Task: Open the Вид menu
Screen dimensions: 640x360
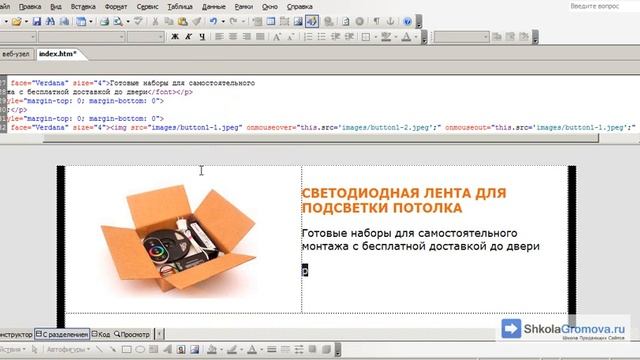Action: (56, 7)
